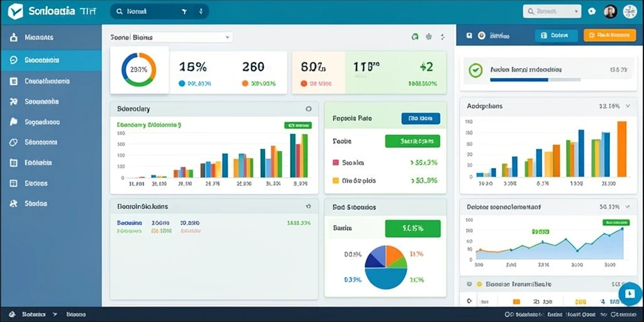
Task: Open the gear icon beside the green refresh icon
Action: click(x=429, y=37)
